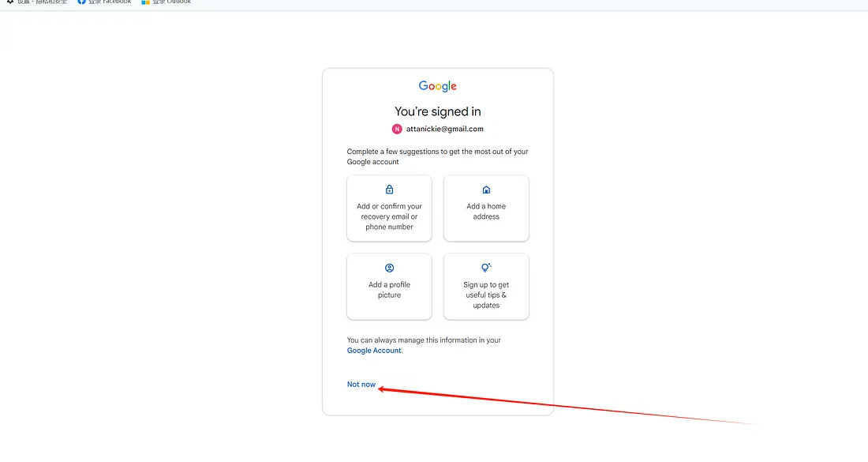Click the Google logo
Image resolution: width=868 pixels, height=462 pixels.
coord(437,86)
